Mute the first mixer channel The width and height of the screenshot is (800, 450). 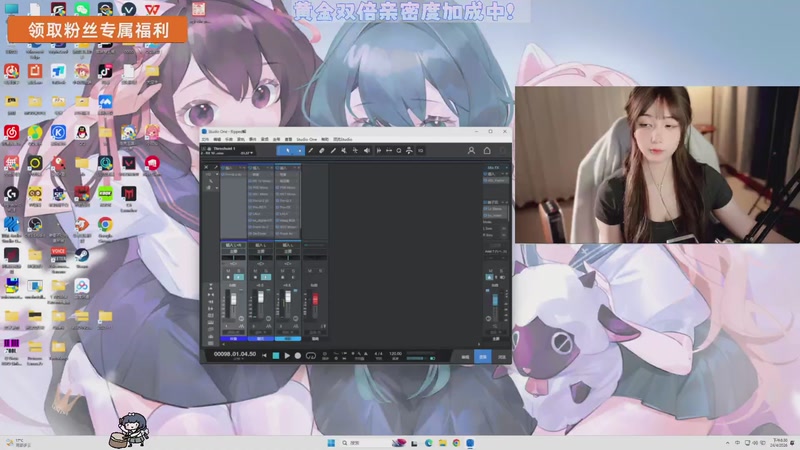(228, 270)
